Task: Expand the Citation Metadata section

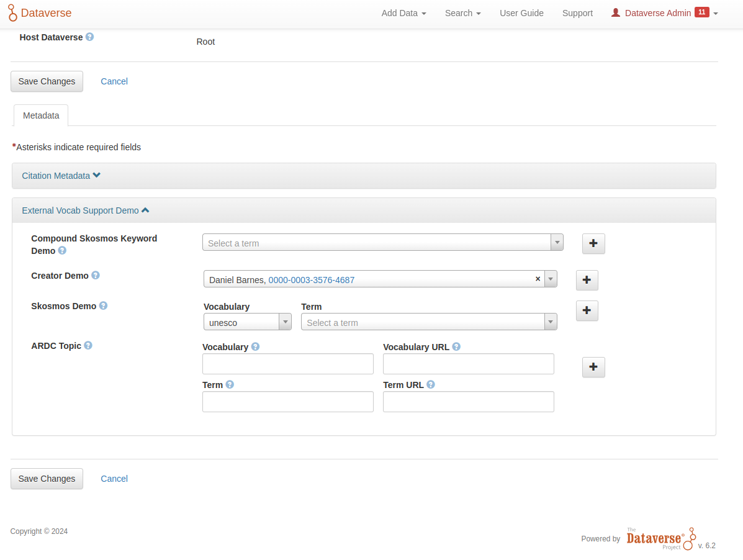Action: [61, 176]
